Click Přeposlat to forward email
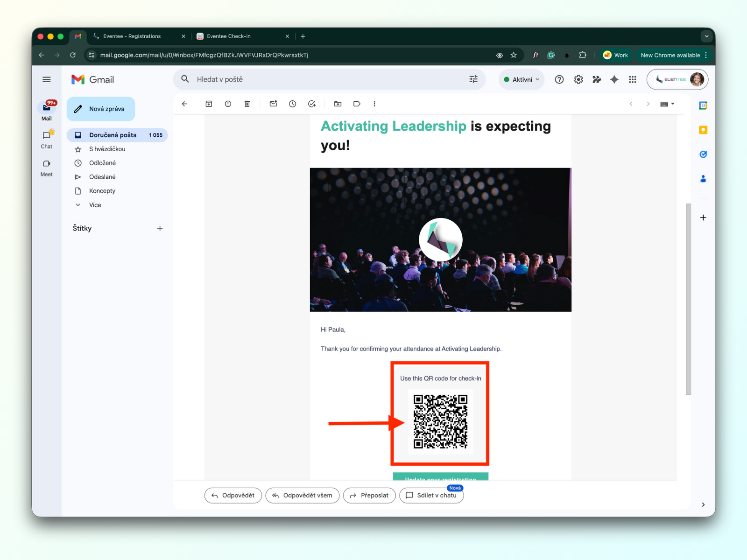The image size is (747, 560). click(369, 495)
